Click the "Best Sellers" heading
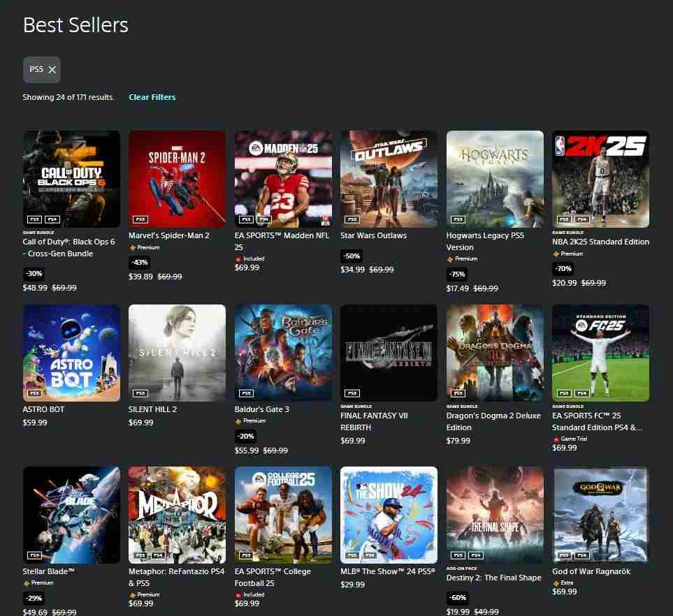Viewport: 673px width, 616px height. click(75, 25)
